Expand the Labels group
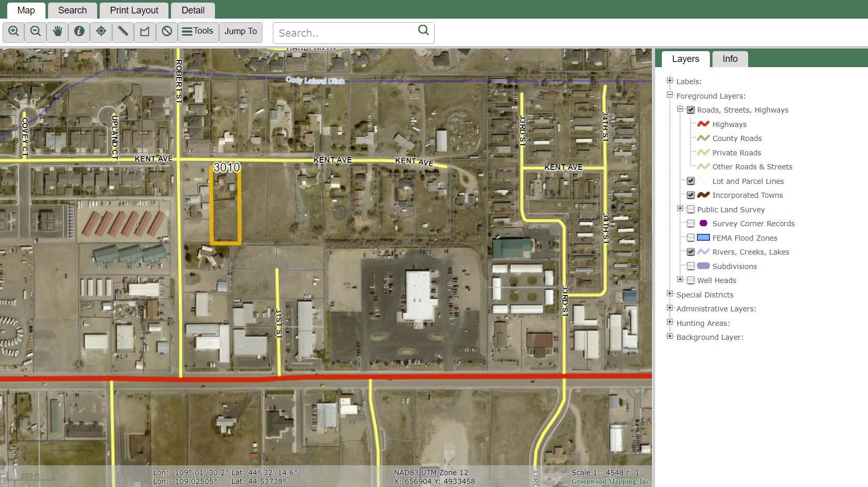The width and height of the screenshot is (868, 487). tap(670, 81)
